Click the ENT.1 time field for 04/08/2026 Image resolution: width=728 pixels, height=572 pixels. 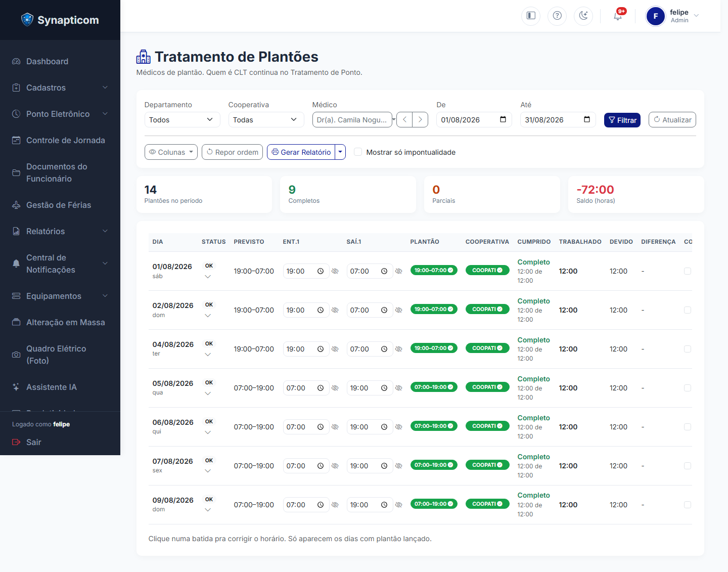(306, 349)
